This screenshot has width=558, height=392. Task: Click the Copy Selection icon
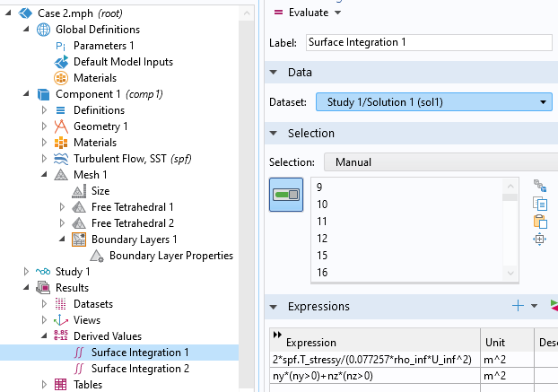pos(539,204)
